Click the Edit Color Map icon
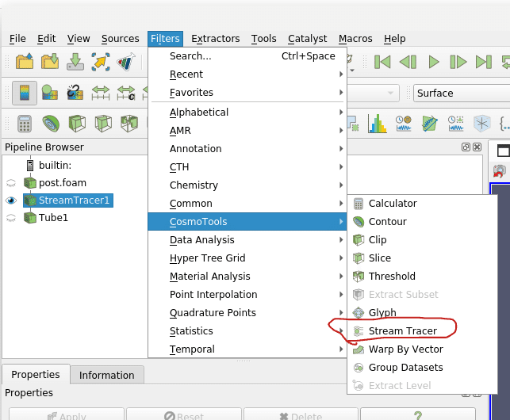This screenshot has width=510, height=420. [50, 93]
